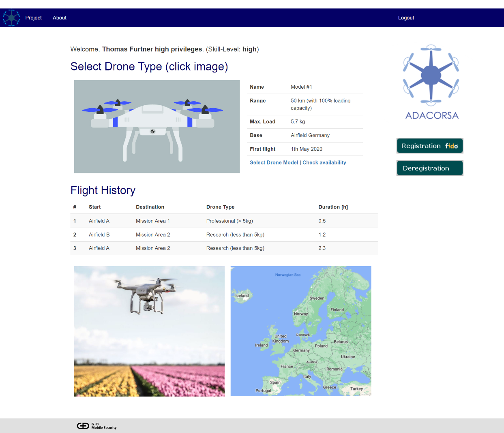Select flight history row 1 Airfield A

[99, 221]
